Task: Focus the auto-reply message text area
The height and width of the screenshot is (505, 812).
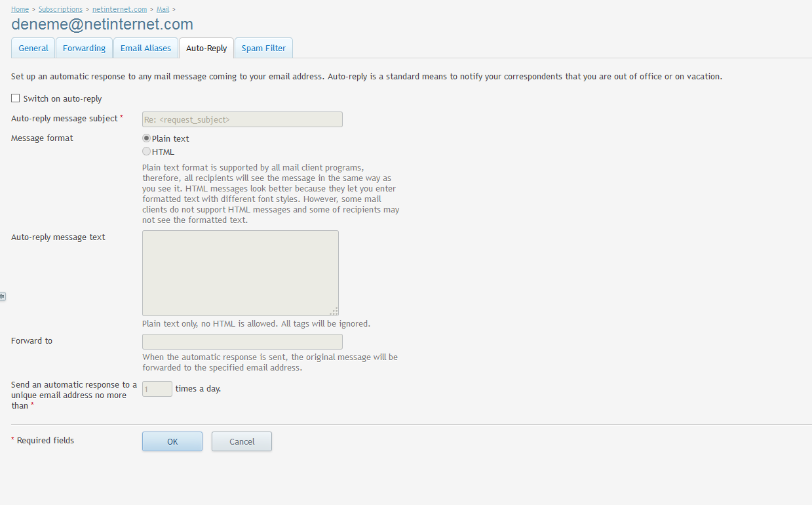Action: pyautogui.click(x=240, y=273)
